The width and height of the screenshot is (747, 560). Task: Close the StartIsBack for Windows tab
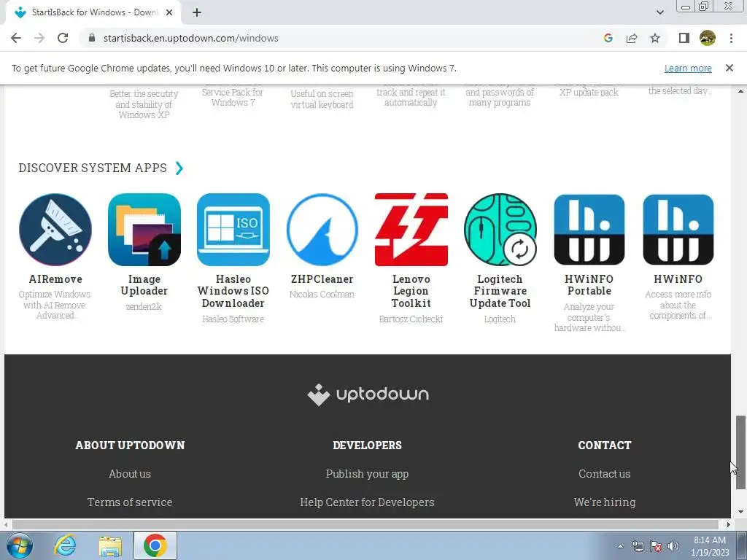[169, 12]
